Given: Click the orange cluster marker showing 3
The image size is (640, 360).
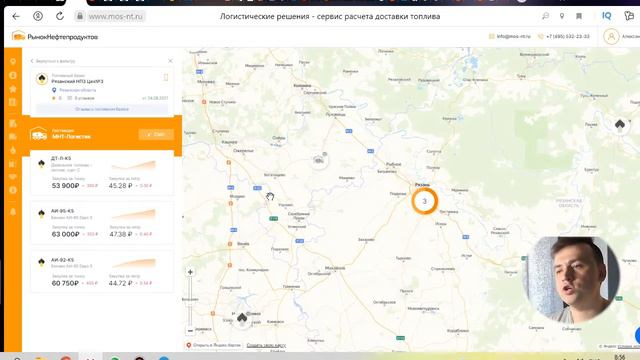Looking at the screenshot, I should pyautogui.click(x=424, y=201).
